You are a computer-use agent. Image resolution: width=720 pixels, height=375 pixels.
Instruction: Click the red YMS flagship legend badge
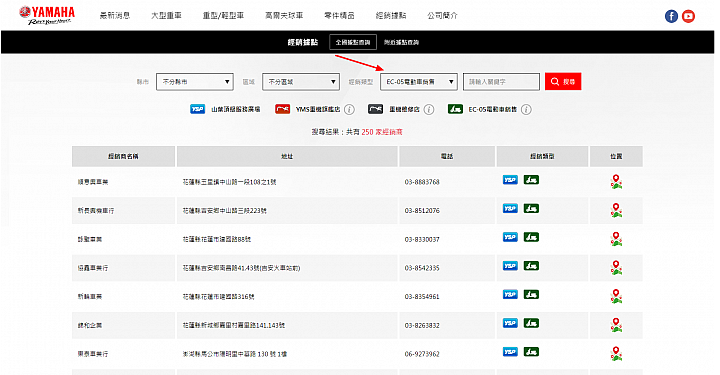pyautogui.click(x=282, y=109)
